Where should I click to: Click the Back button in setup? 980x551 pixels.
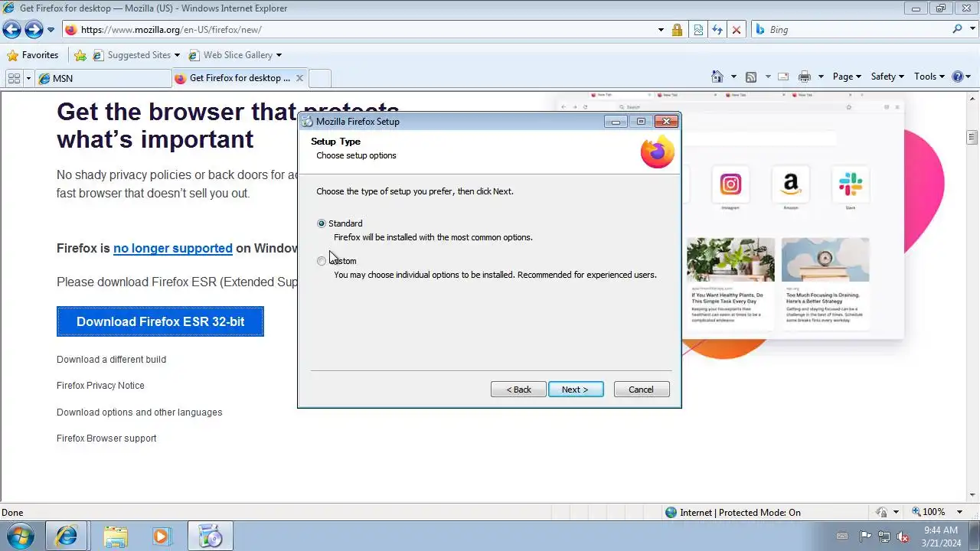[x=518, y=390]
